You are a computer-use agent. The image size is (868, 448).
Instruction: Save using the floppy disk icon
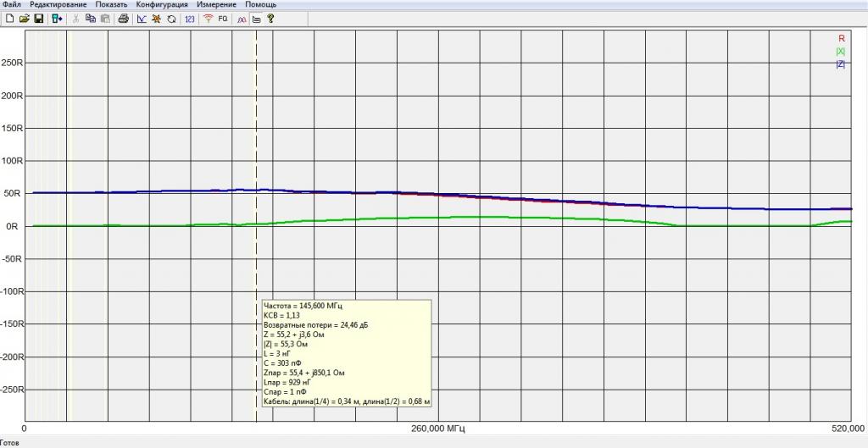point(38,19)
